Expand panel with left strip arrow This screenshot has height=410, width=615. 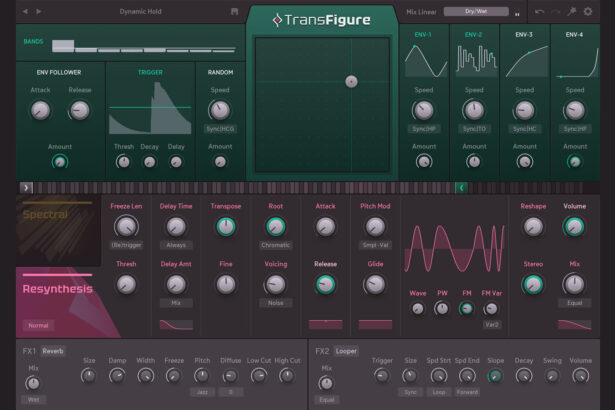click(x=26, y=188)
